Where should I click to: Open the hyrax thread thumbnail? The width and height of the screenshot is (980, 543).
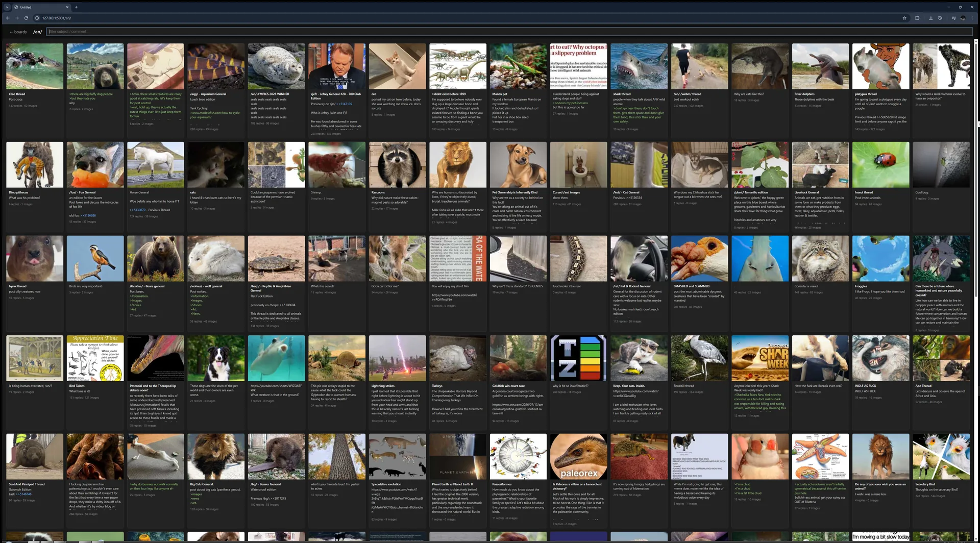[x=35, y=259]
